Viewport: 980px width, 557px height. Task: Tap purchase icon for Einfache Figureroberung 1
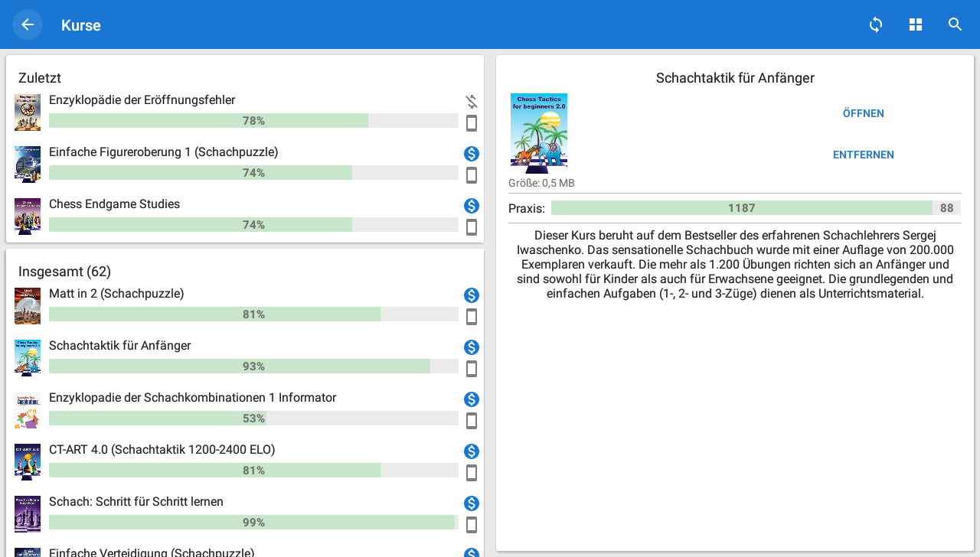(x=472, y=154)
